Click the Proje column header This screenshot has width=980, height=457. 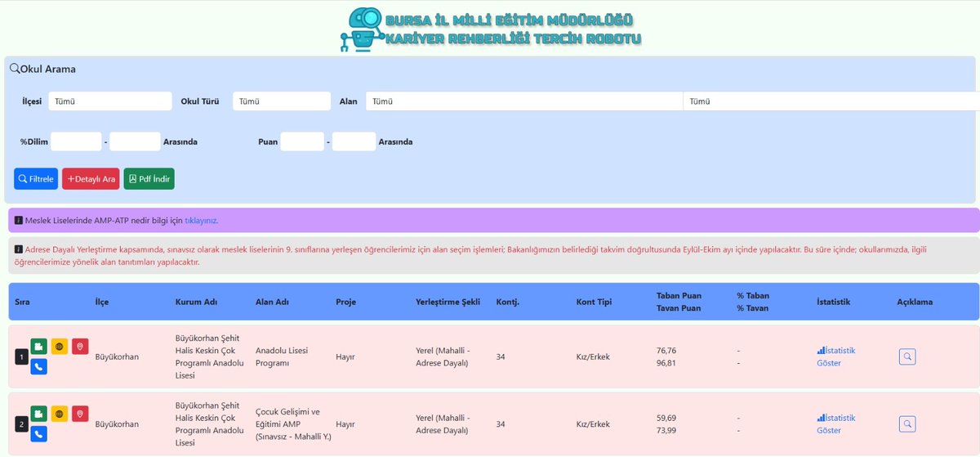(x=345, y=302)
